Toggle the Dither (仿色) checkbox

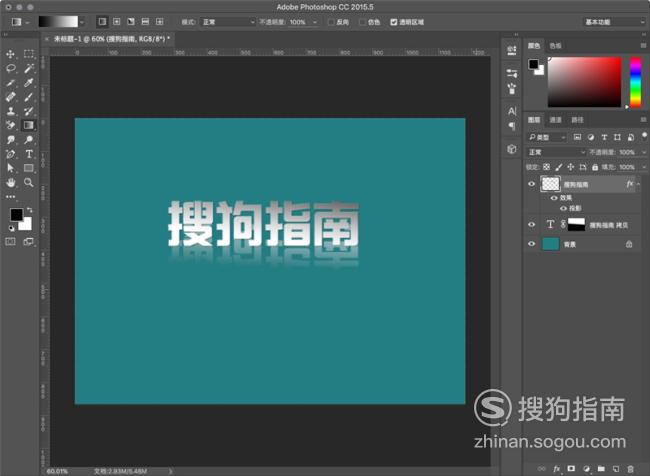[362, 22]
